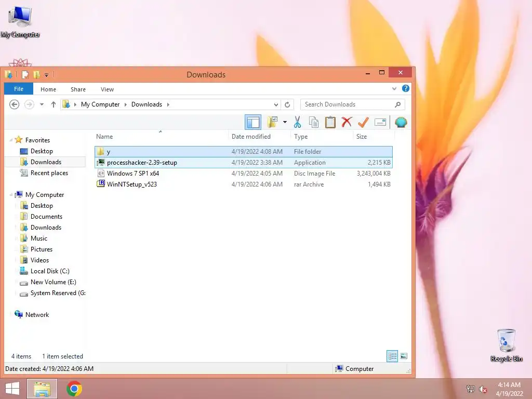The height and width of the screenshot is (399, 532).
Task: Open the File menu
Action: 19,89
